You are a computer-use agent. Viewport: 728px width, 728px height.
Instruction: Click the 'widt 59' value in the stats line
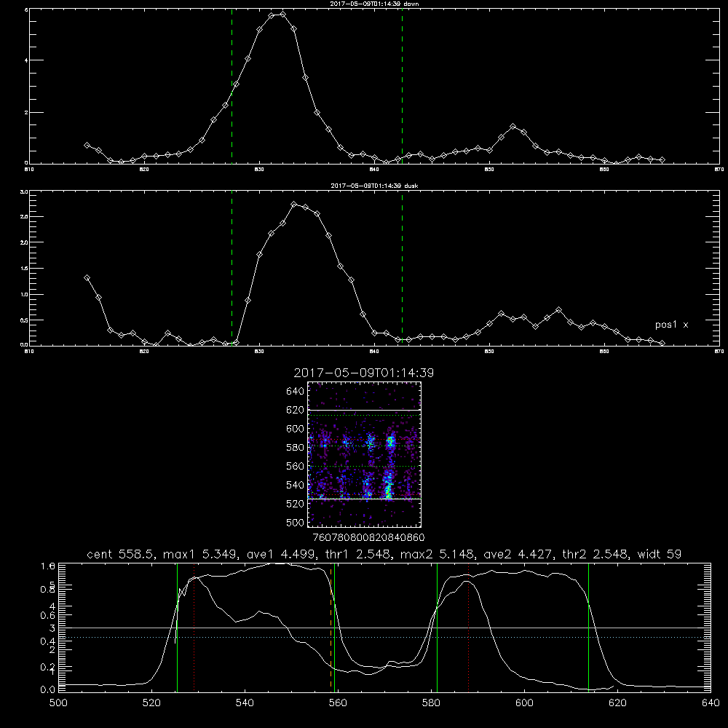[x=660, y=554]
